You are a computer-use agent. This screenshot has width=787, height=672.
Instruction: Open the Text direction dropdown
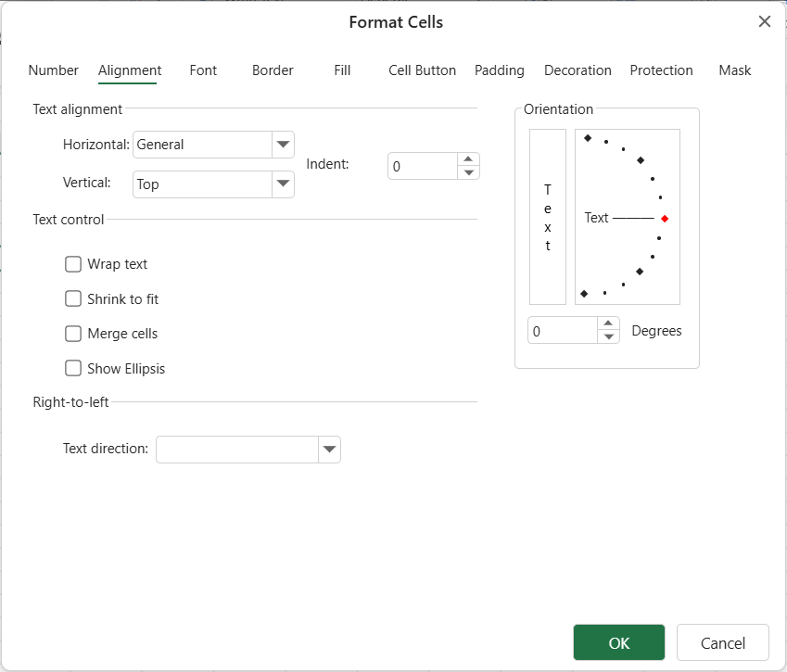(329, 450)
